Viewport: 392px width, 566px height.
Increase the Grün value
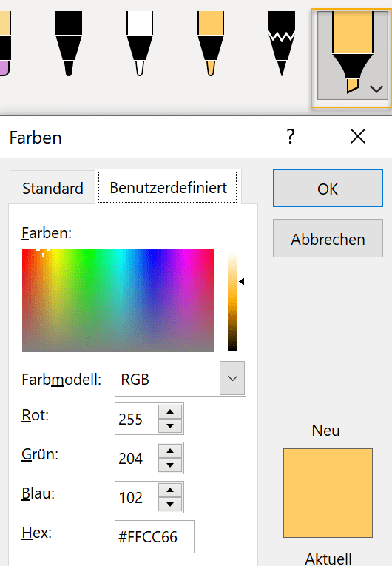[170, 451]
